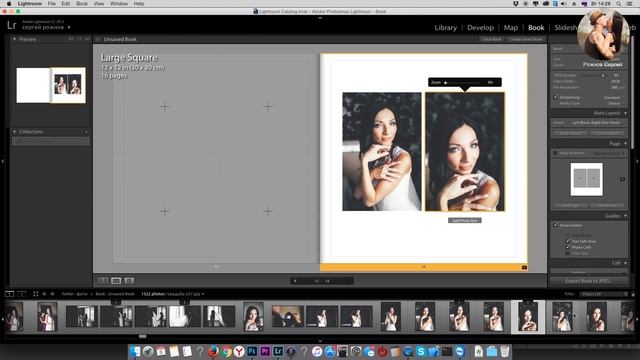This screenshot has height=360, width=640.
Task: Collapse the Cell panel
Action: pyautogui.click(x=626, y=263)
